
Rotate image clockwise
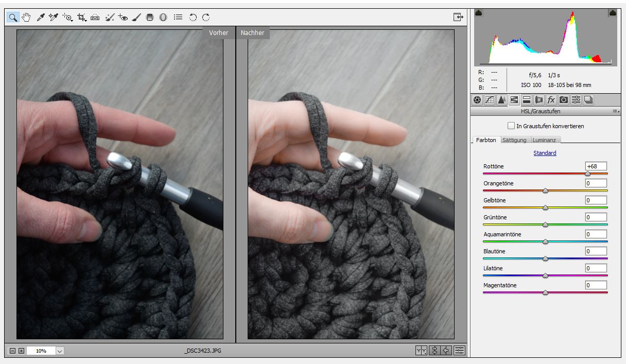click(x=206, y=17)
